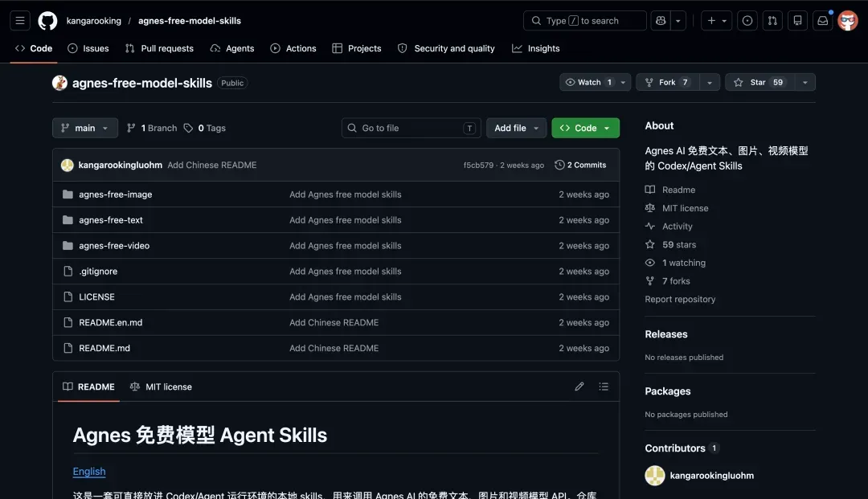Edit README with the pencil icon
The image size is (868, 499).
[579, 387]
